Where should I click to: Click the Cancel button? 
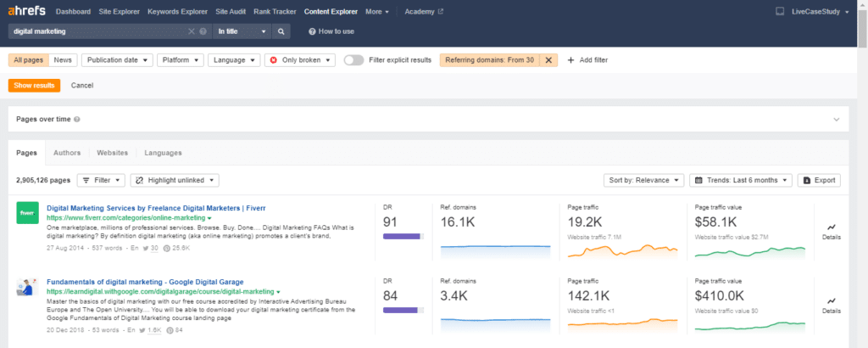click(x=82, y=86)
